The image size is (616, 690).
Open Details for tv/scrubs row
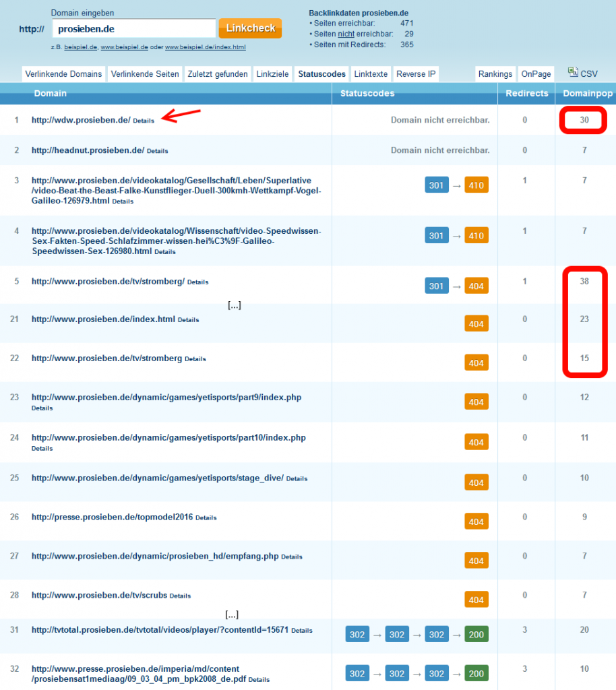coord(181,596)
